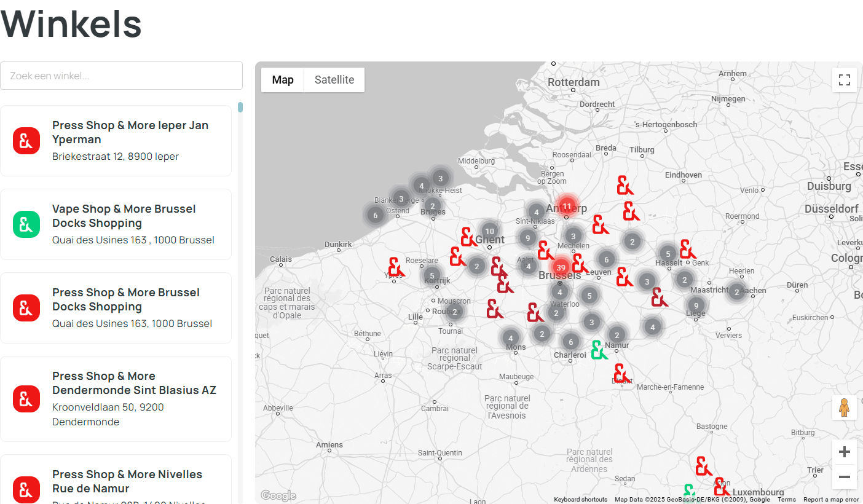
Task: Open the cluster marker 9 near Liège
Action: (696, 305)
